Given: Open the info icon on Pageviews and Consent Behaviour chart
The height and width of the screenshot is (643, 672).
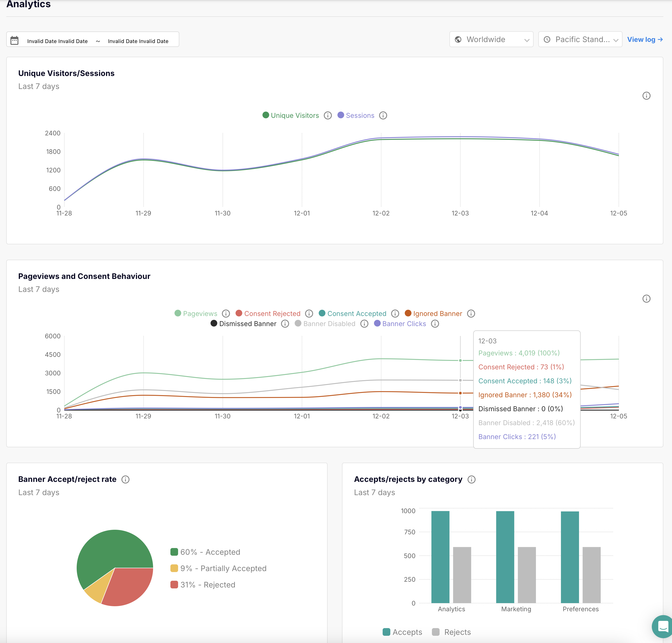Looking at the screenshot, I should point(647,299).
